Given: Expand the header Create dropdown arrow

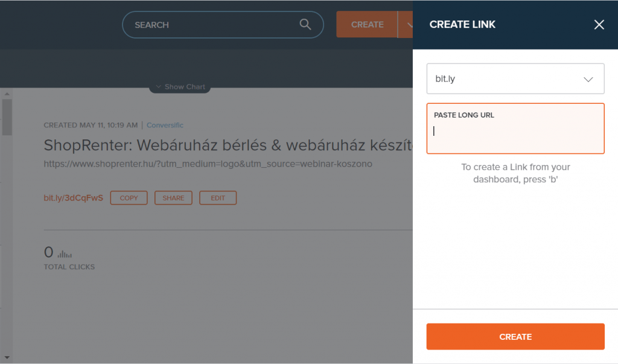Looking at the screenshot, I should [407, 25].
